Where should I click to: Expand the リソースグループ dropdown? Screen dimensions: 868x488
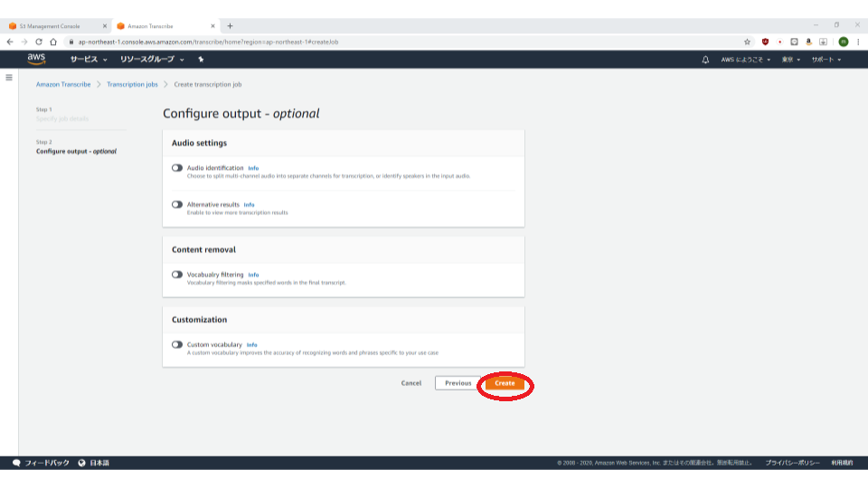152,60
